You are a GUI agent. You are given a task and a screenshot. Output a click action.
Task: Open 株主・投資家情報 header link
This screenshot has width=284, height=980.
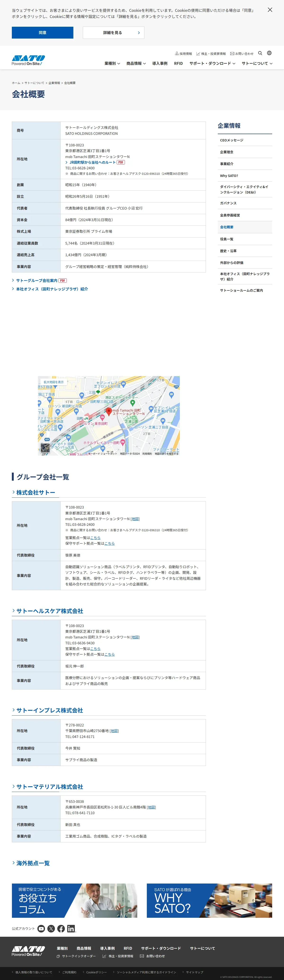(211, 54)
